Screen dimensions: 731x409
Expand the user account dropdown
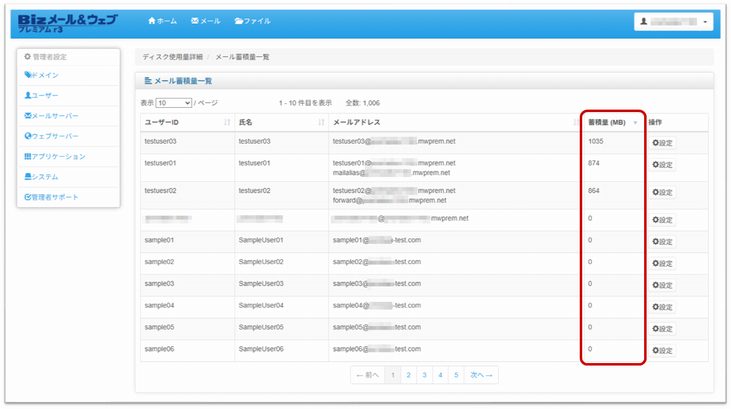[x=673, y=22]
